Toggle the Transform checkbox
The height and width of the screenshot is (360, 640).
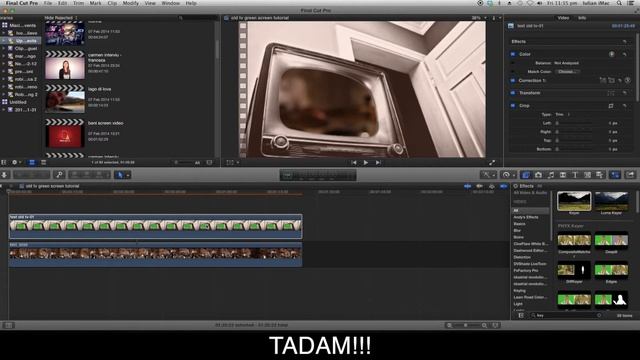513,93
